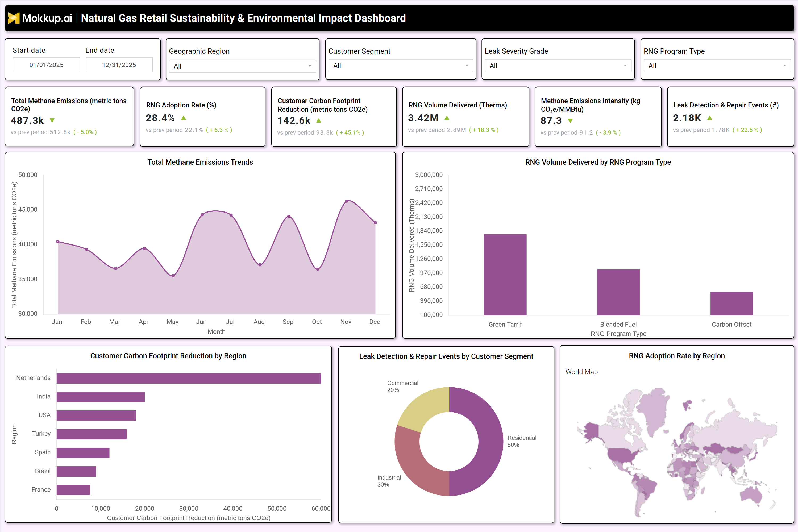Click 'Customer Carbon Footprint Reduction by Region' title
Screen dimensions: 798x532
tap(168, 356)
